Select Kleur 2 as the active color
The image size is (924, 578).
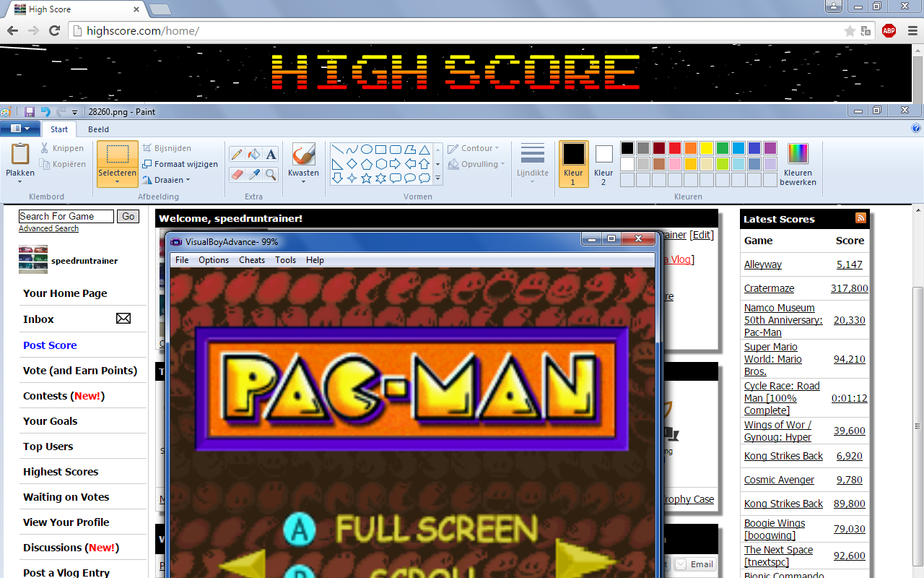point(603,163)
